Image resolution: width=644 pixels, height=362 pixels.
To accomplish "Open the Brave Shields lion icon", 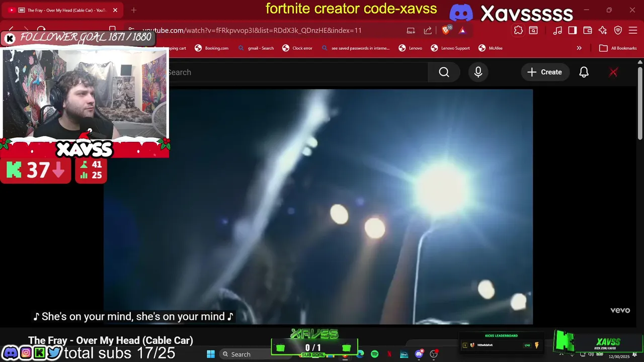I will [445, 30].
